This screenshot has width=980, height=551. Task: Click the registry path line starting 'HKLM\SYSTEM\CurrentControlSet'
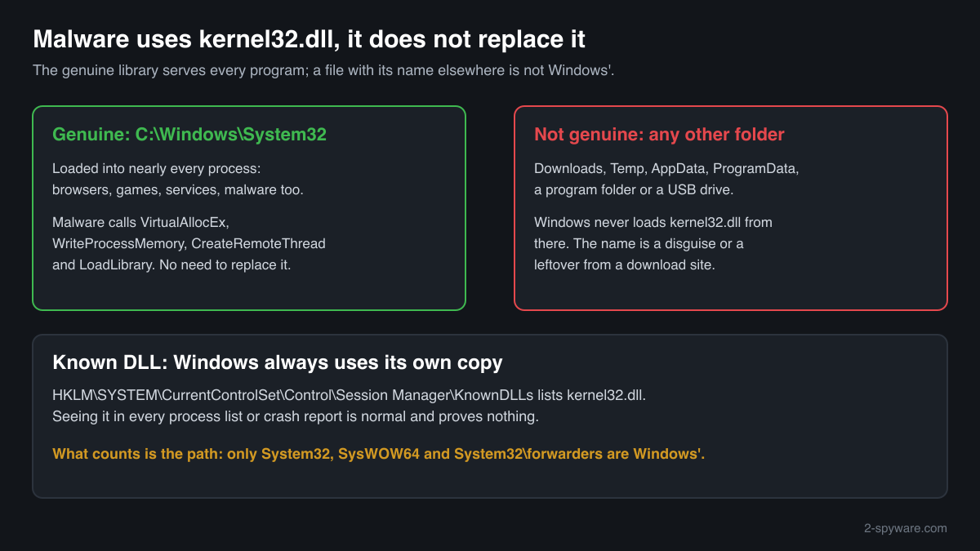tap(350, 396)
